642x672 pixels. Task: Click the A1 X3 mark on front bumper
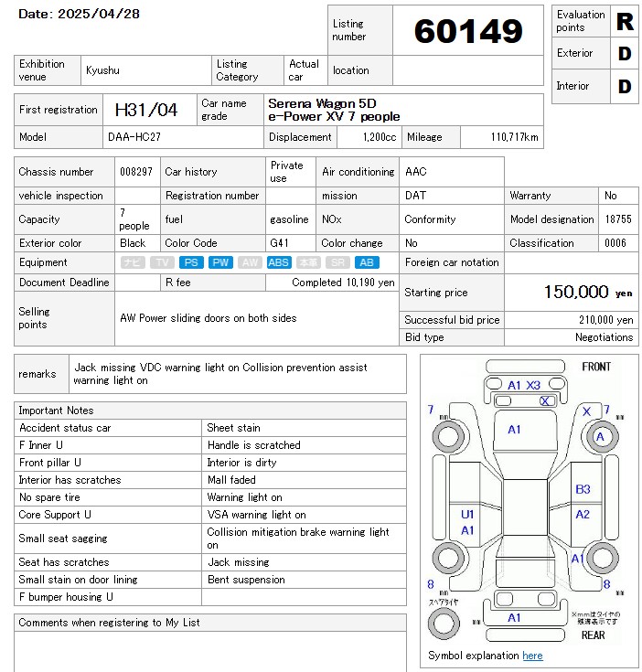[x=524, y=385]
